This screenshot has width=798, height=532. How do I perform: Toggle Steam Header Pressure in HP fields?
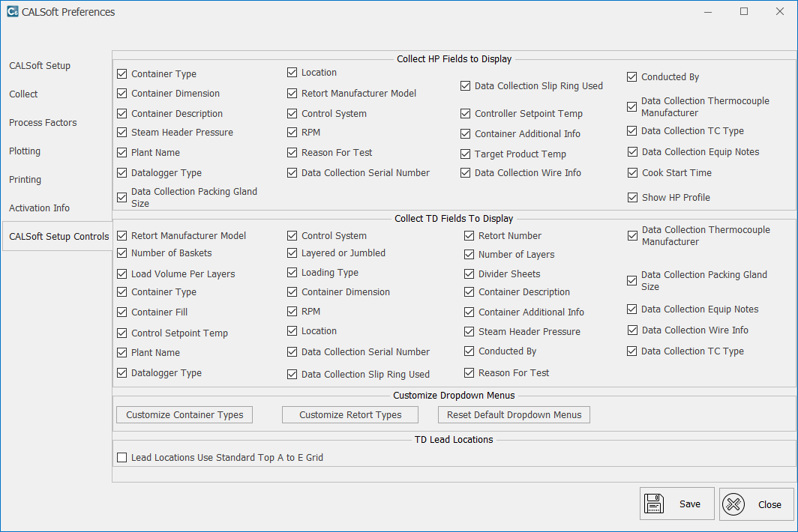point(122,132)
